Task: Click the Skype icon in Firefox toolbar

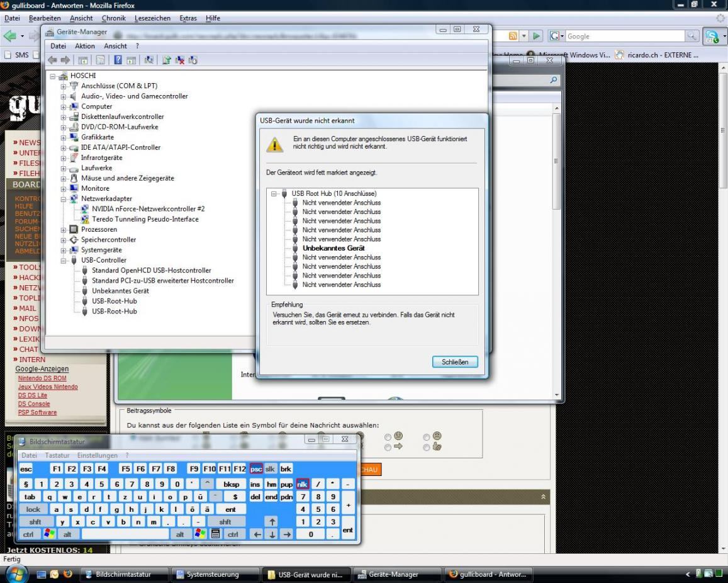Action: click(712, 37)
